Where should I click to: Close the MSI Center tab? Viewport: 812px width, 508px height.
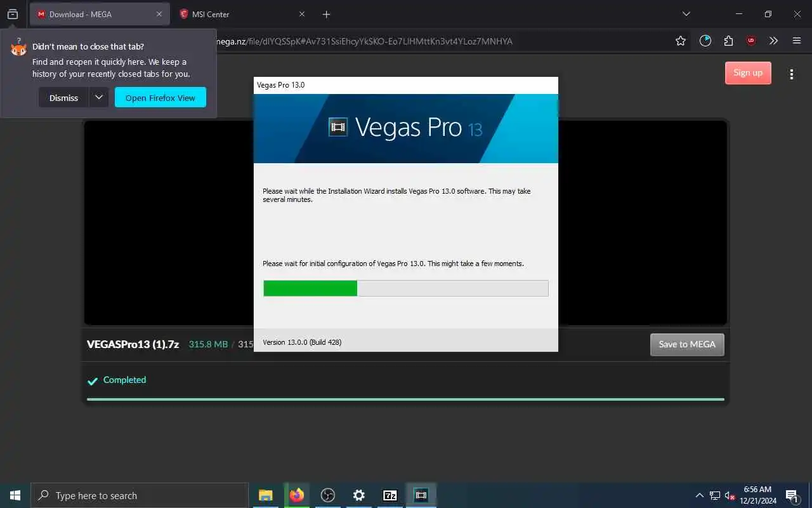pyautogui.click(x=302, y=14)
